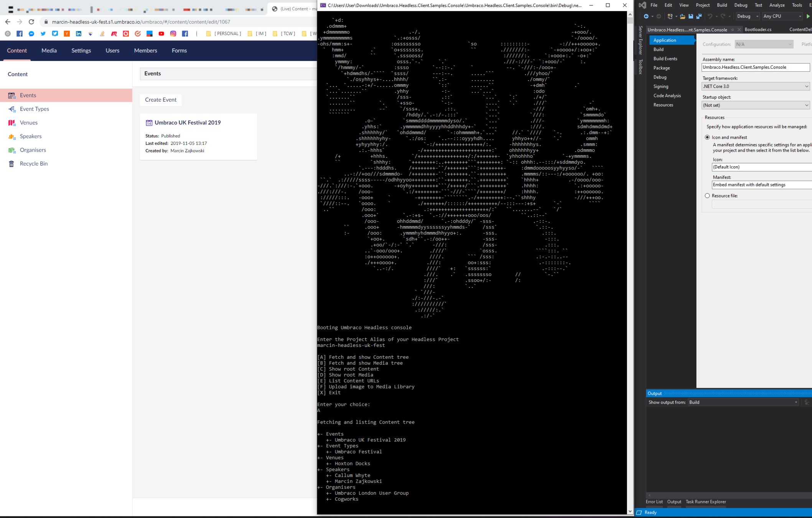Switch to the Bootloader.cs tab
The image size is (812, 518).
(758, 30)
